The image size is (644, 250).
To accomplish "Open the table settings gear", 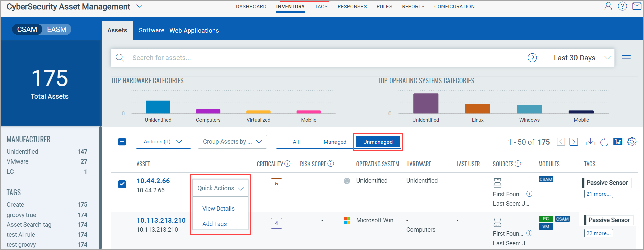I will tap(632, 142).
